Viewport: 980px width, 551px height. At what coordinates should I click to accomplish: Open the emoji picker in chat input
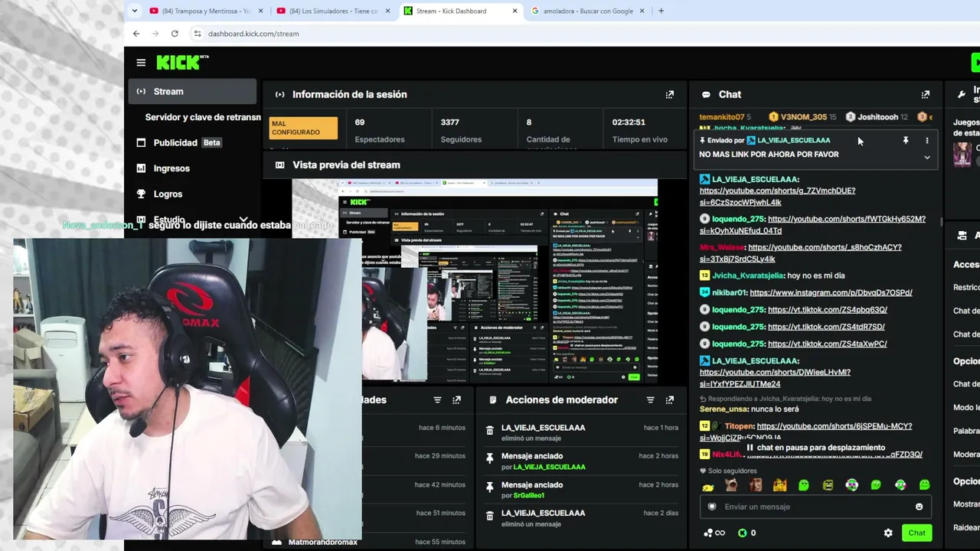[x=919, y=507]
